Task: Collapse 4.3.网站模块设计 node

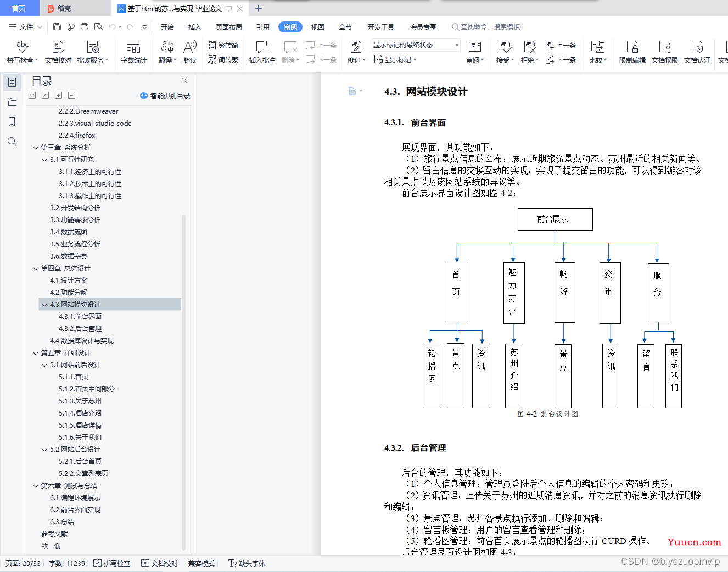Action: [44, 305]
